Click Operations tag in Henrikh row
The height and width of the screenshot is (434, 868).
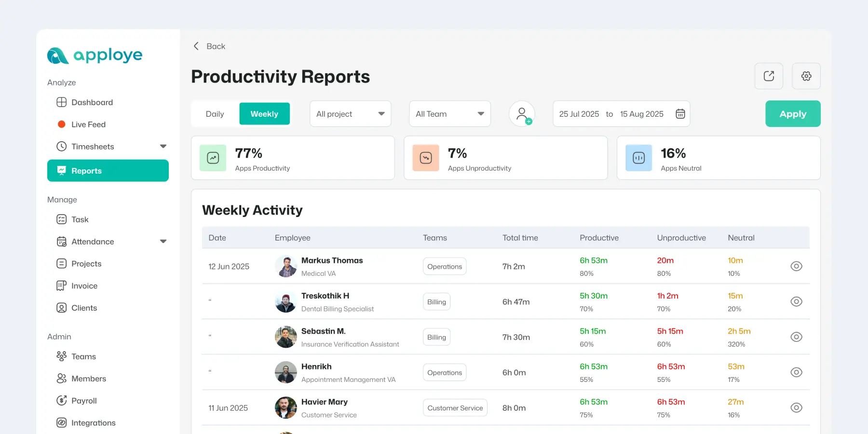tap(445, 372)
